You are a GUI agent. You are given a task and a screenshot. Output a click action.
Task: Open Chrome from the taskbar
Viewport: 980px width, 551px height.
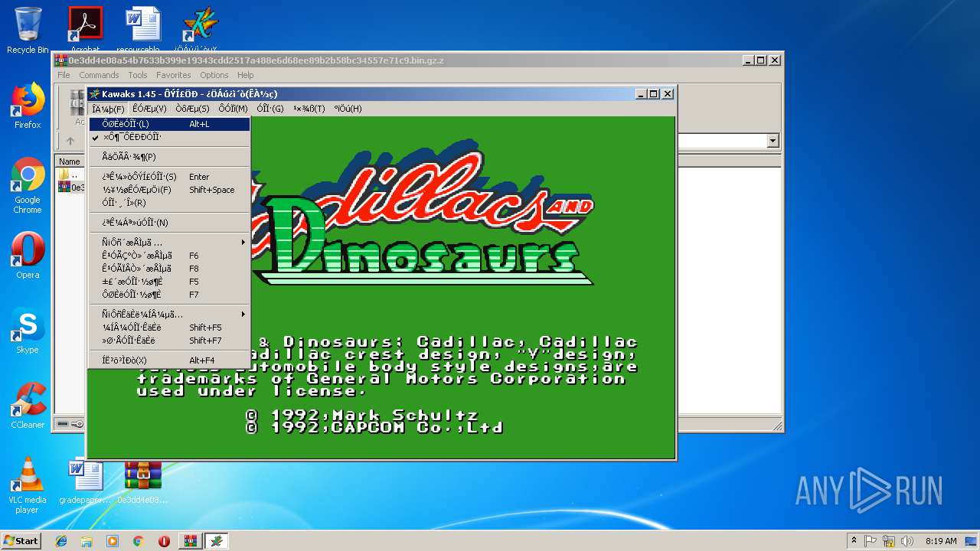(x=138, y=541)
